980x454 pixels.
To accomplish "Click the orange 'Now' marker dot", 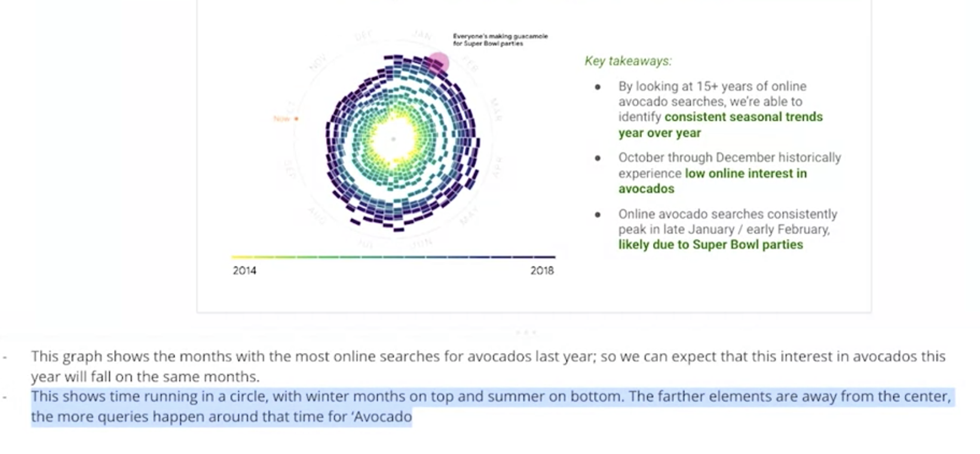I will point(296,119).
